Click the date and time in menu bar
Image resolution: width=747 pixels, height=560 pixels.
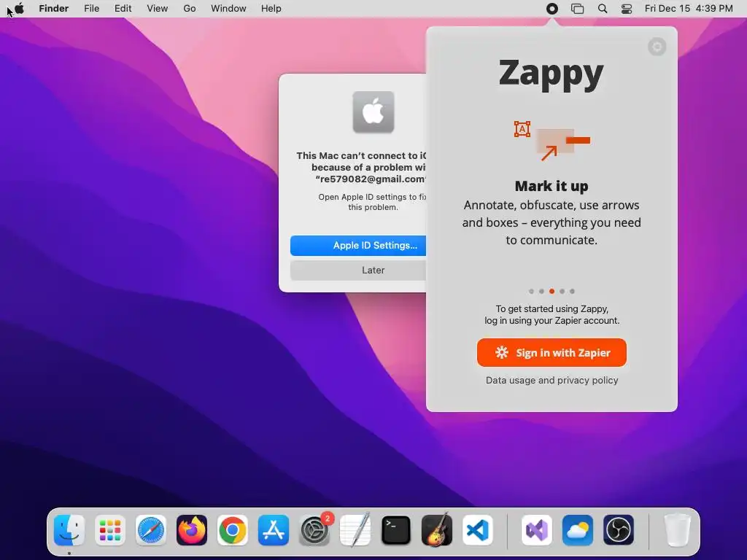689,9
